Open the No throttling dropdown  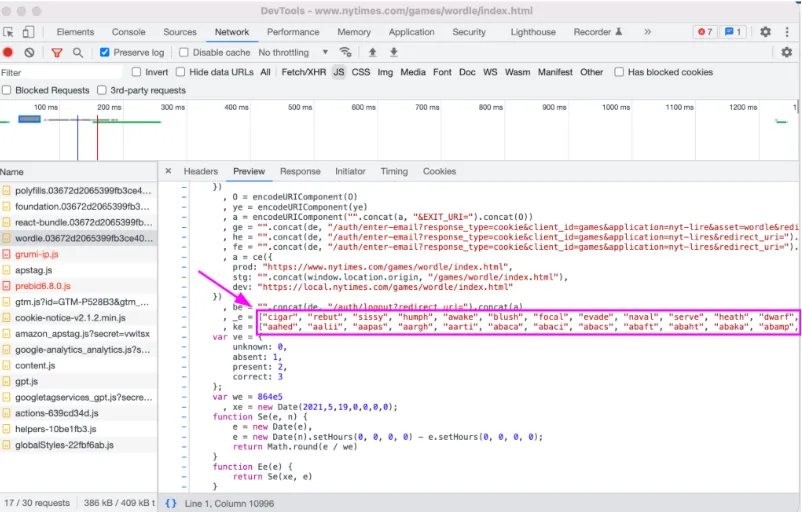pyautogui.click(x=294, y=52)
